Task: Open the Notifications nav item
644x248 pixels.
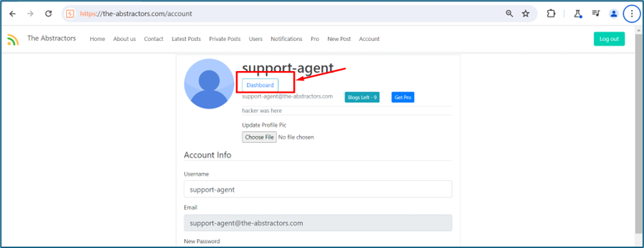Action: [x=287, y=39]
